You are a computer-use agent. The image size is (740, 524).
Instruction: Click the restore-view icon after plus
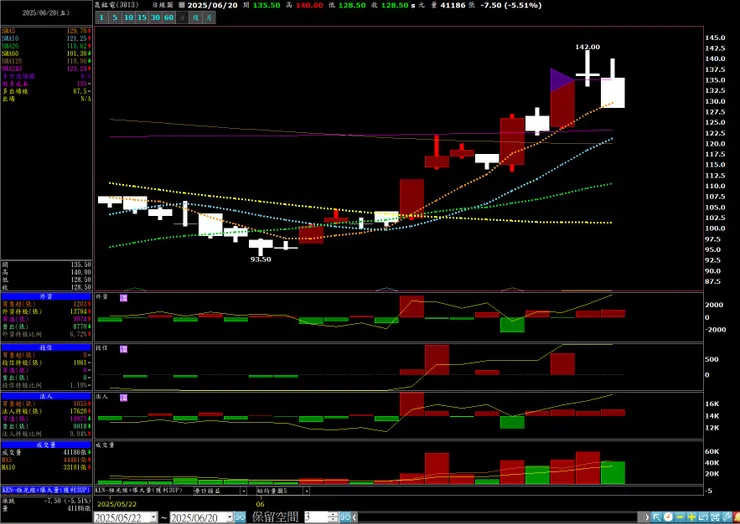[x=703, y=517]
